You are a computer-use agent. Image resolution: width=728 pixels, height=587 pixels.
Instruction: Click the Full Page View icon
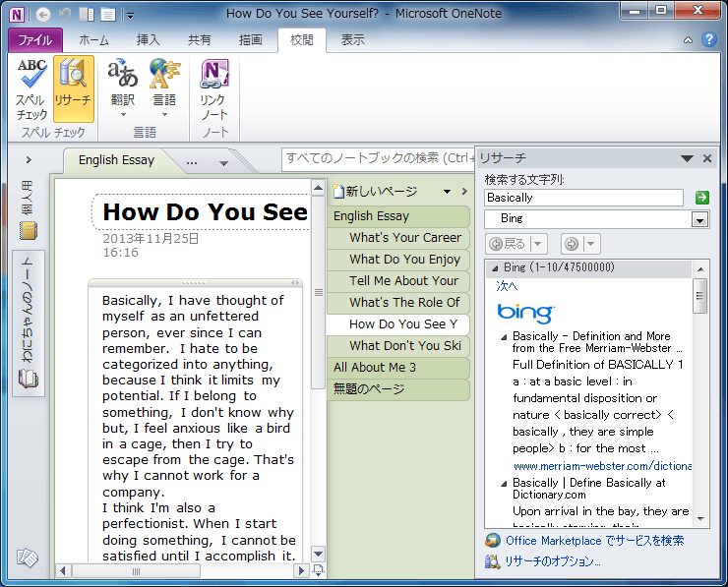click(x=108, y=15)
